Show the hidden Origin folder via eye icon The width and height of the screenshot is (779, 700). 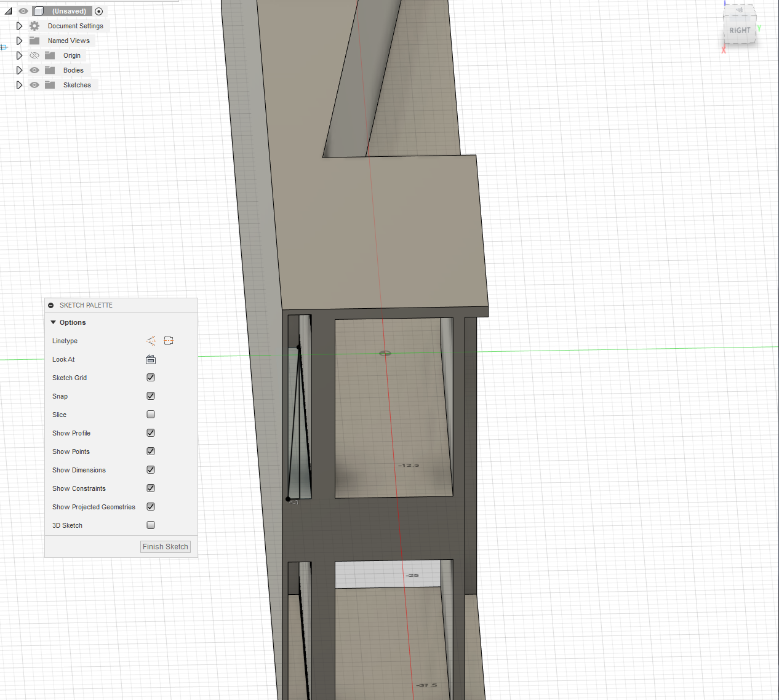tap(34, 55)
